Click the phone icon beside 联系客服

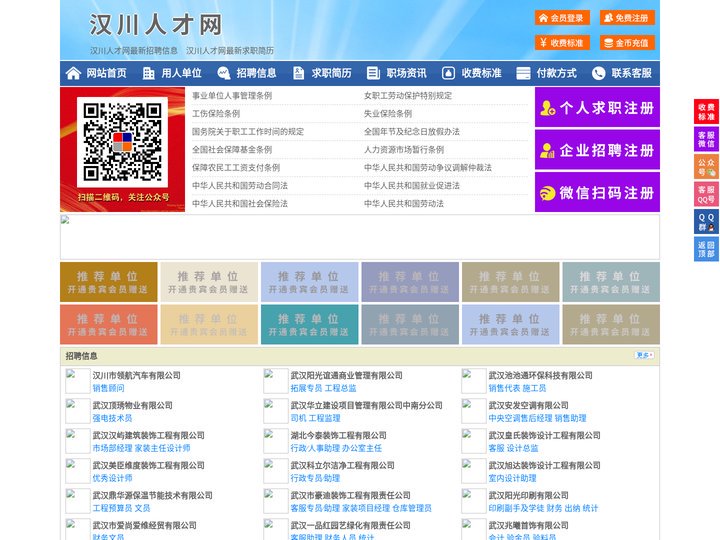(598, 73)
